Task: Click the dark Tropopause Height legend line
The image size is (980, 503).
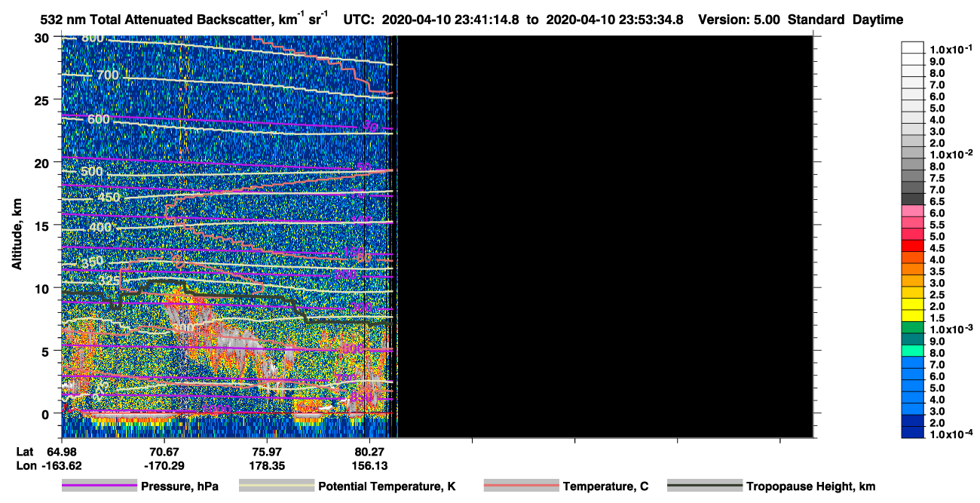Action: [705, 486]
